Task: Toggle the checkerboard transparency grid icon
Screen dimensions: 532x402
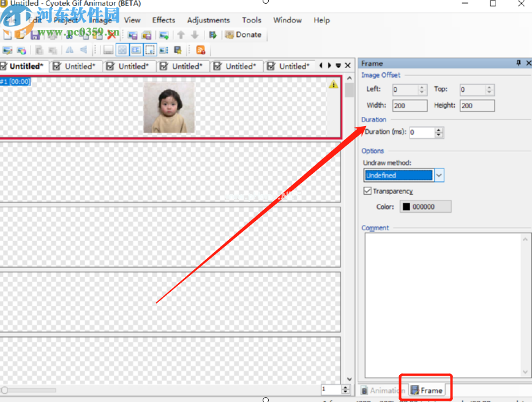Action: point(122,50)
